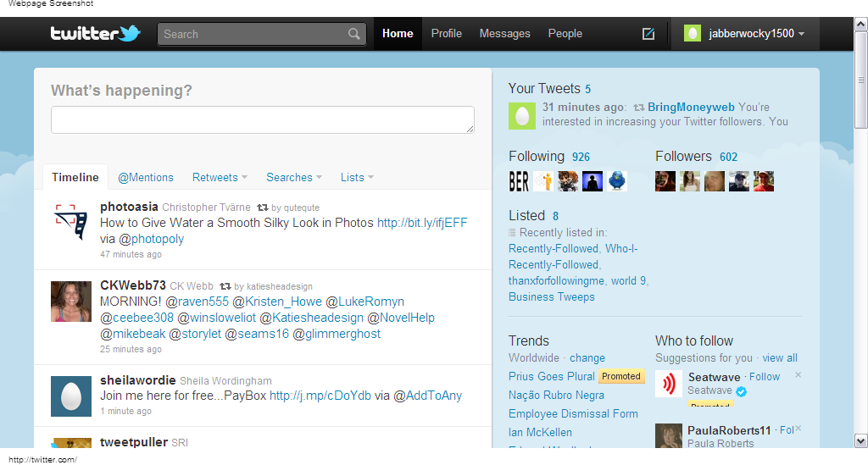
Task: Dismiss the Seatwave suggestion with X
Action: tap(798, 375)
